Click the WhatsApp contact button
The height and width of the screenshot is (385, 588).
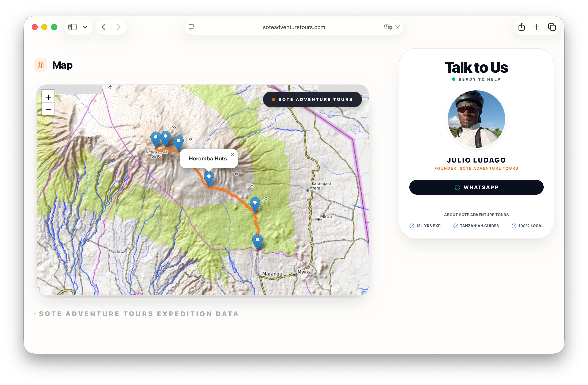(476, 187)
